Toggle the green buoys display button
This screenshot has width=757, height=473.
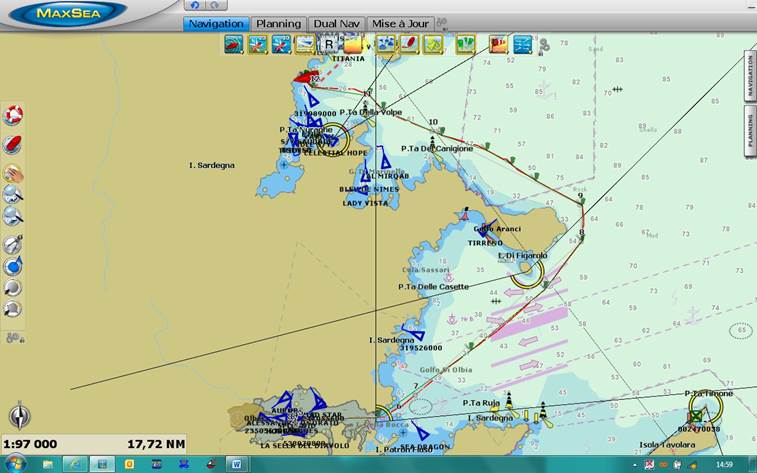point(465,44)
